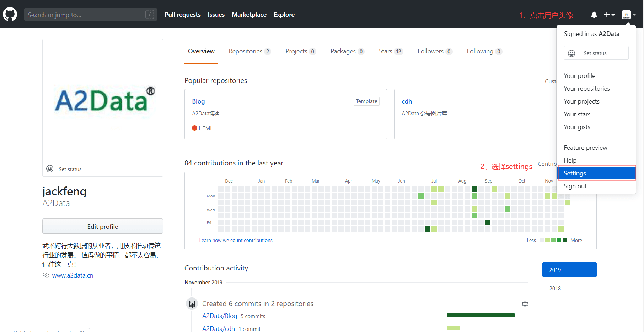The image size is (644, 332).
Task: Select the 2018 year filter
Action: (555, 289)
